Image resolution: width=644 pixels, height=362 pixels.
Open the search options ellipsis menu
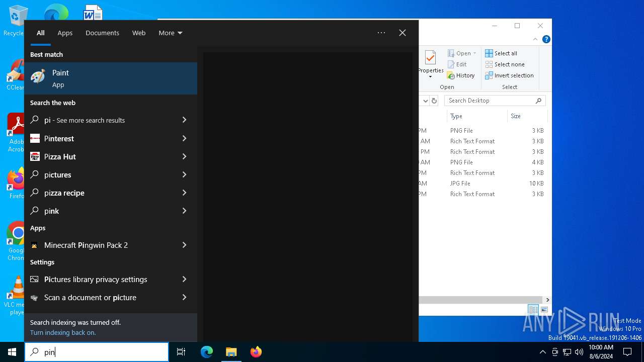tap(381, 33)
